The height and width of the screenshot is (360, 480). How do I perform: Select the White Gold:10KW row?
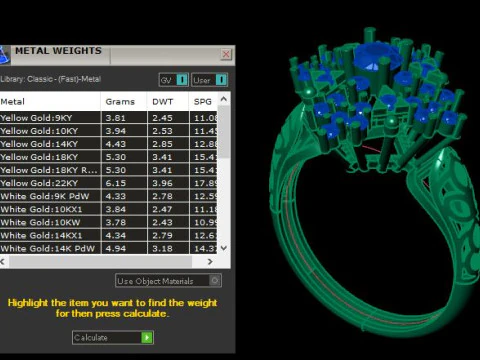coord(108,222)
